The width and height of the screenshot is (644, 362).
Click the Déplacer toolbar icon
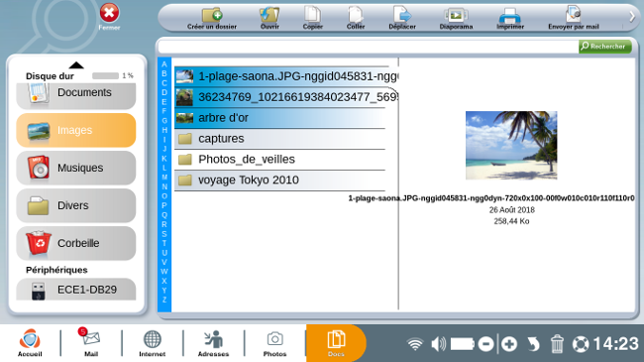(402, 15)
